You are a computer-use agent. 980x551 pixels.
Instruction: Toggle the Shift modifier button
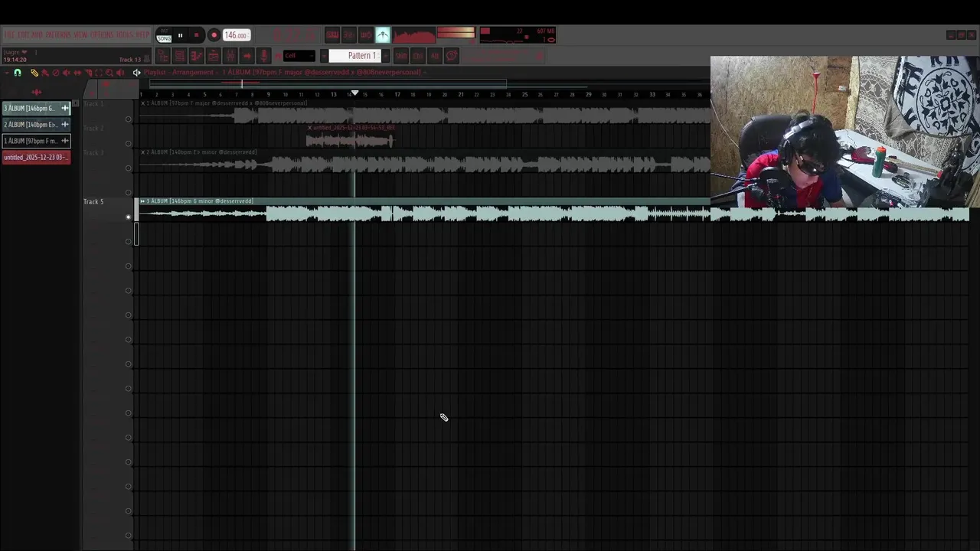401,55
